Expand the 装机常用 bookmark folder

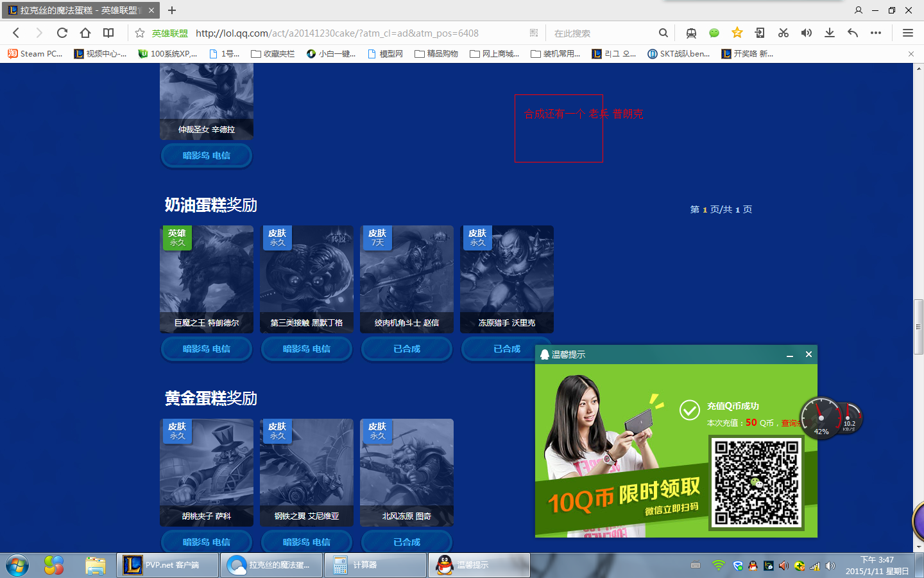pos(556,54)
